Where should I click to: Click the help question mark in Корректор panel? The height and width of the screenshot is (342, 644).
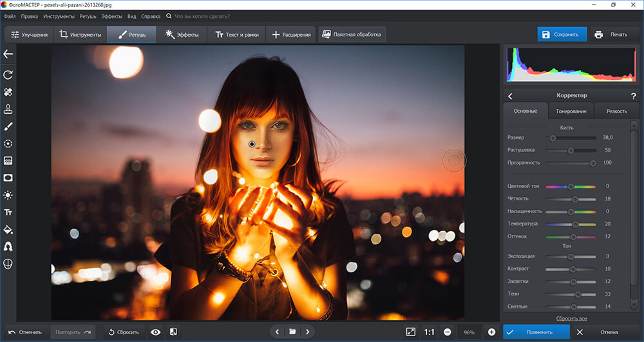(633, 96)
